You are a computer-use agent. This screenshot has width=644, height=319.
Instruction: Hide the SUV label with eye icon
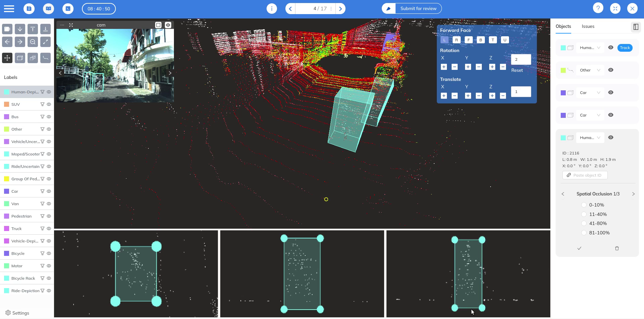click(49, 104)
